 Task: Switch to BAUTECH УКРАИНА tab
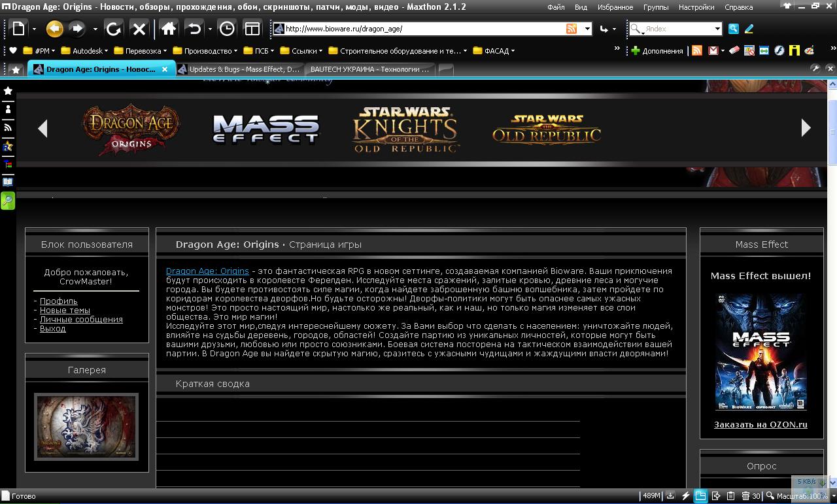click(x=369, y=69)
